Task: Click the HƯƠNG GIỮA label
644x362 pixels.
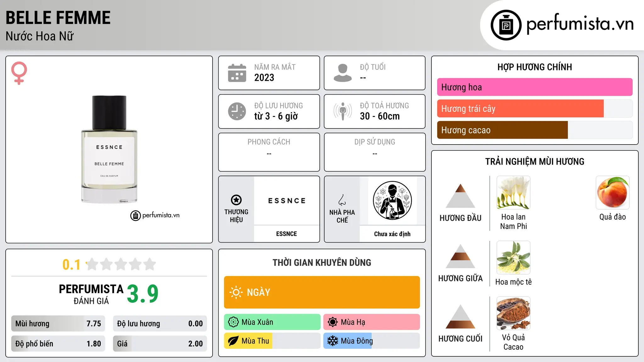Action: (x=460, y=278)
